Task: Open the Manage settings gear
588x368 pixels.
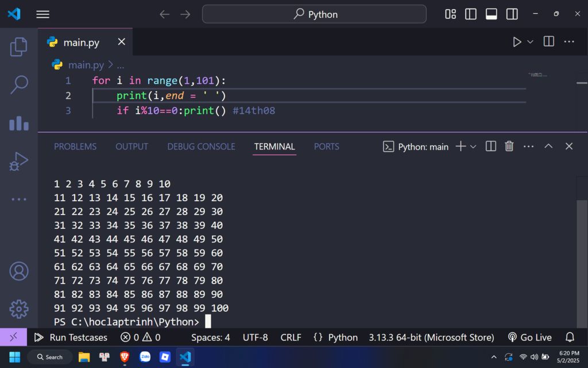Action: [x=18, y=308]
